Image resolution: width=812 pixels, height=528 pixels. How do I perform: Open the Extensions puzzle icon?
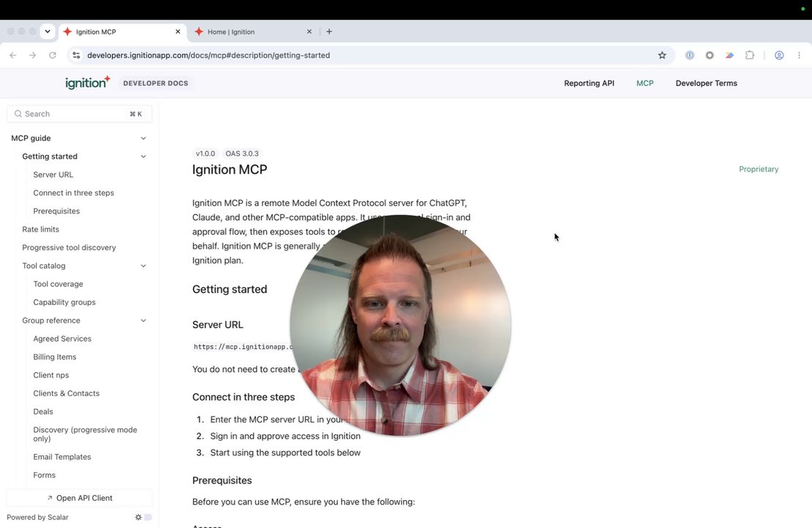coord(750,56)
